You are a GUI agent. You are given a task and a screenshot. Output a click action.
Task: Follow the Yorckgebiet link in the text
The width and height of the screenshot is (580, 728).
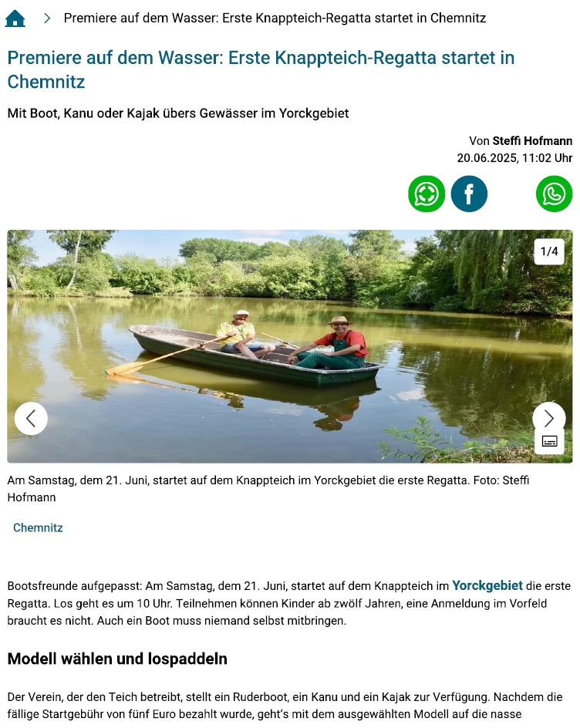pyautogui.click(x=487, y=585)
